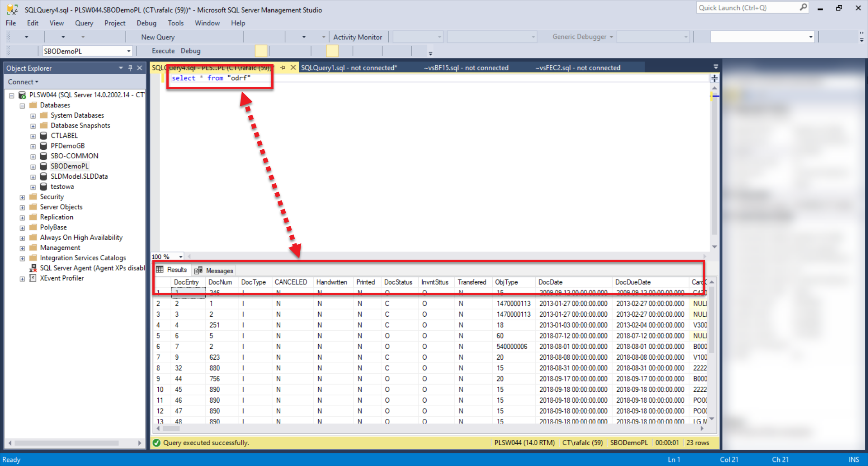Click the SQL Server Agent icon
This screenshot has width=868, height=466.
(33, 268)
